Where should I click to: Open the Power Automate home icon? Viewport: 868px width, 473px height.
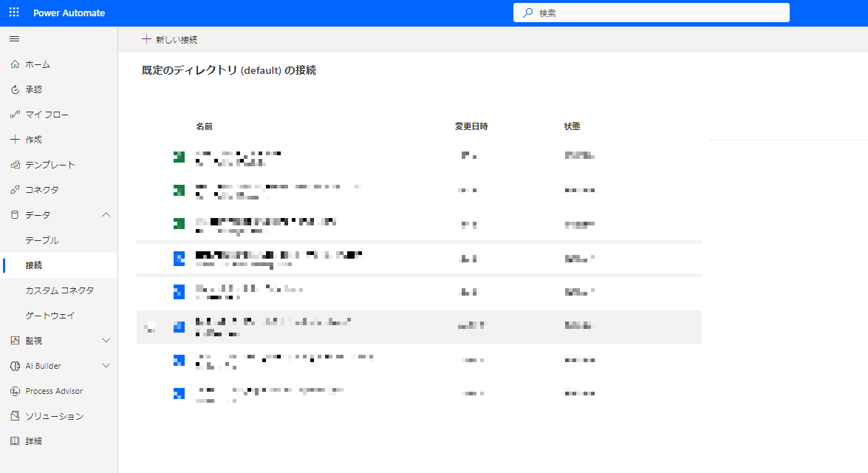[15, 64]
